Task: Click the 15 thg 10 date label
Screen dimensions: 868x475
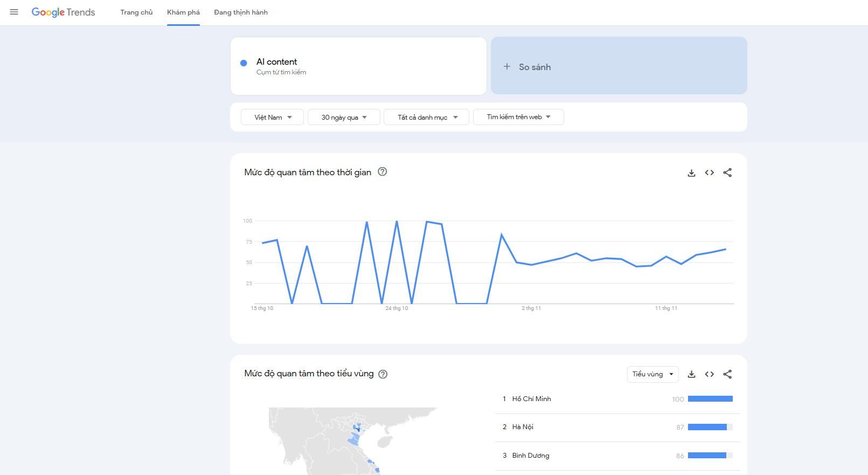Action: 262,308
